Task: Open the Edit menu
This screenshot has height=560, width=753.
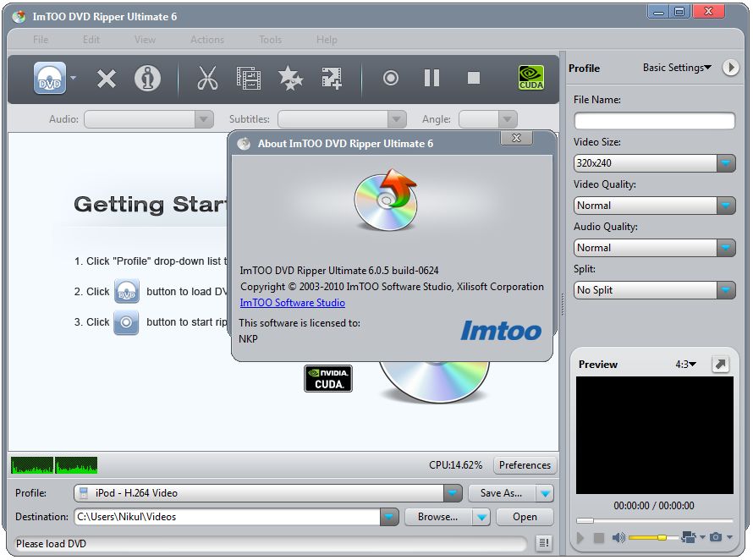Action: pos(91,40)
